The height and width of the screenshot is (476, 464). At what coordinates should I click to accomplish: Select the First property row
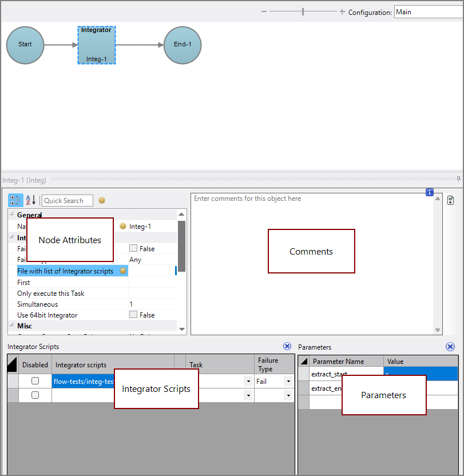[x=92, y=282]
